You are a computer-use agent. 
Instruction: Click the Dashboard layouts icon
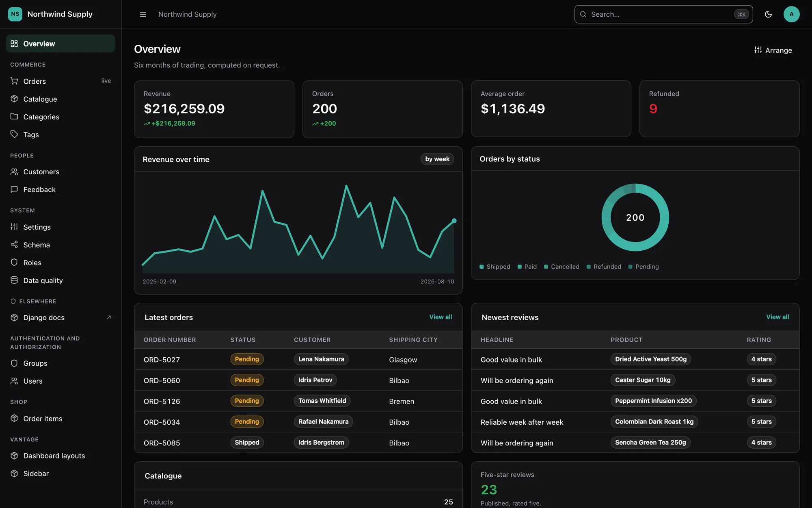coord(14,456)
